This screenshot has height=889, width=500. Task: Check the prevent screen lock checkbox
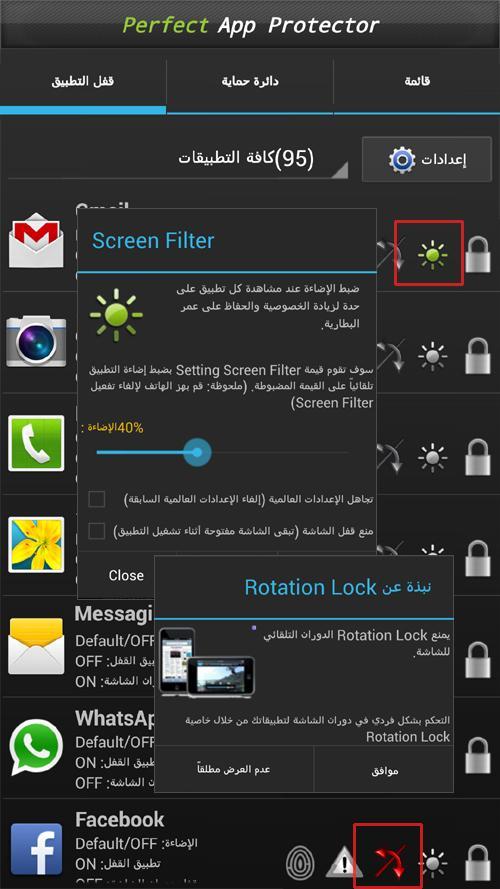coord(97,531)
